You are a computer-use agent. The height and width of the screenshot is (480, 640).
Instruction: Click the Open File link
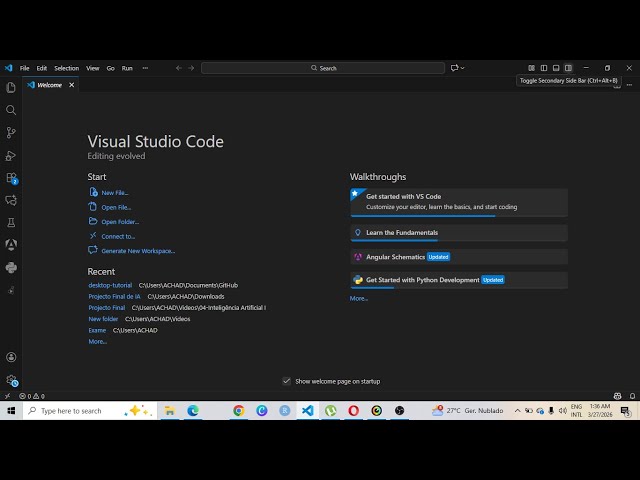tap(116, 207)
